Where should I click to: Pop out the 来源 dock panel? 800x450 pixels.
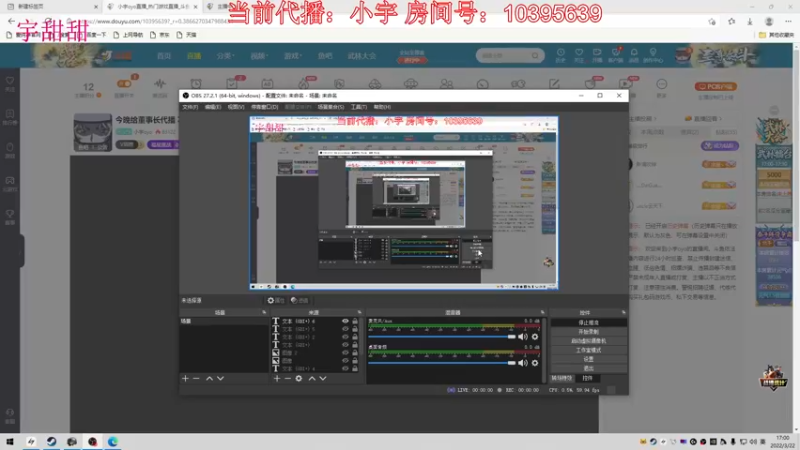[360, 312]
